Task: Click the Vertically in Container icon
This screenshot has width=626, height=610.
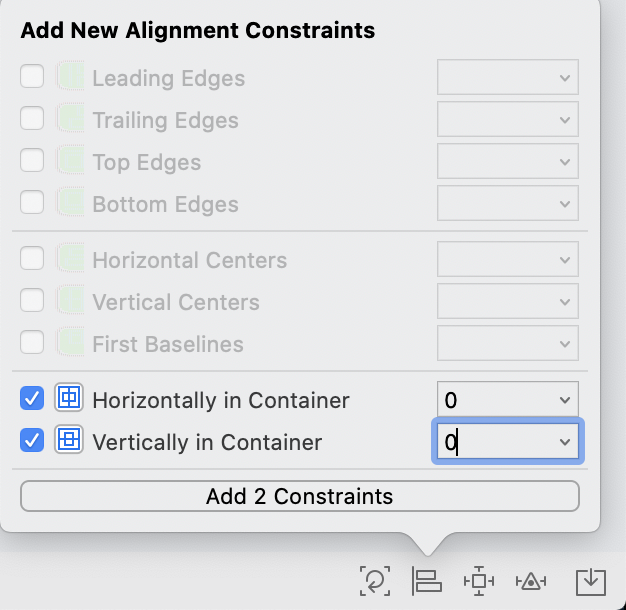Action: (x=69, y=440)
